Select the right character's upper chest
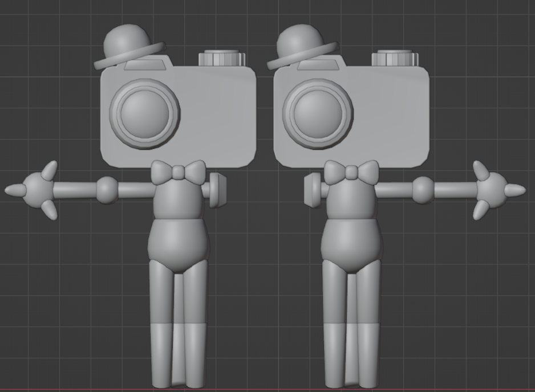The width and height of the screenshot is (535, 392). tap(352, 201)
